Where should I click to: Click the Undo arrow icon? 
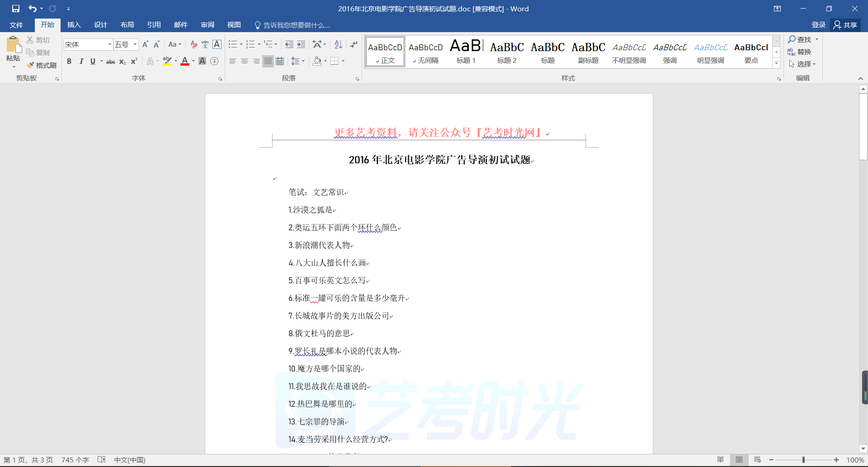click(32, 9)
